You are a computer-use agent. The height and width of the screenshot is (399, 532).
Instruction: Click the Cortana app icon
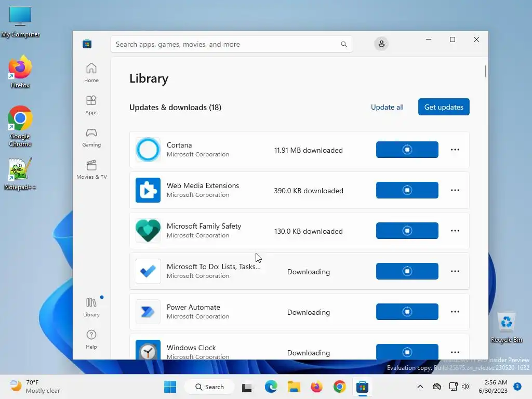pyautogui.click(x=148, y=150)
